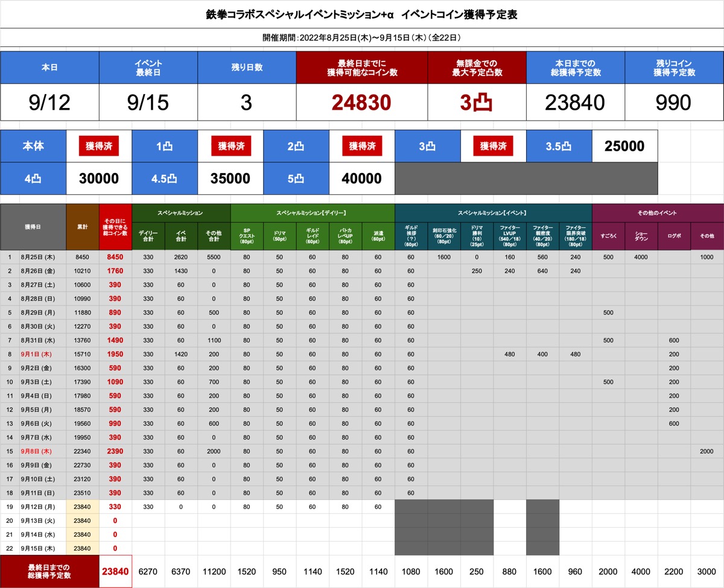Click the 3凸 無課金での最大予定凸数 value
724x588 pixels.
476,103
